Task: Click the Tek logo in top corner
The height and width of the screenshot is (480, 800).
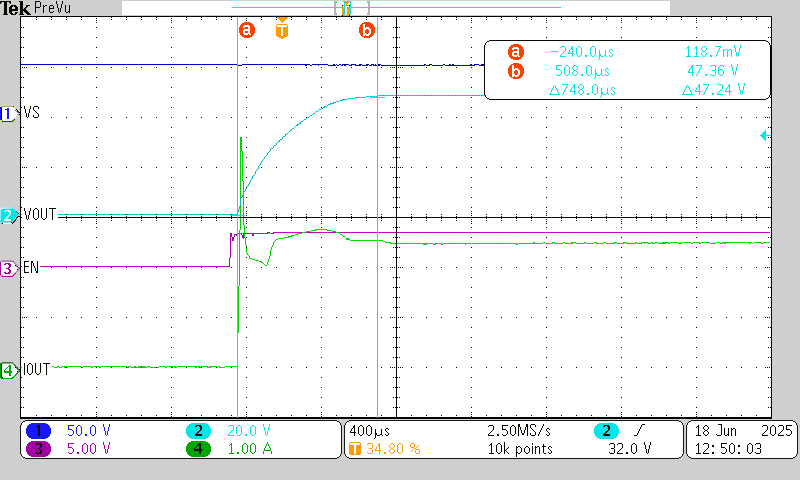Action: pyautogui.click(x=15, y=8)
